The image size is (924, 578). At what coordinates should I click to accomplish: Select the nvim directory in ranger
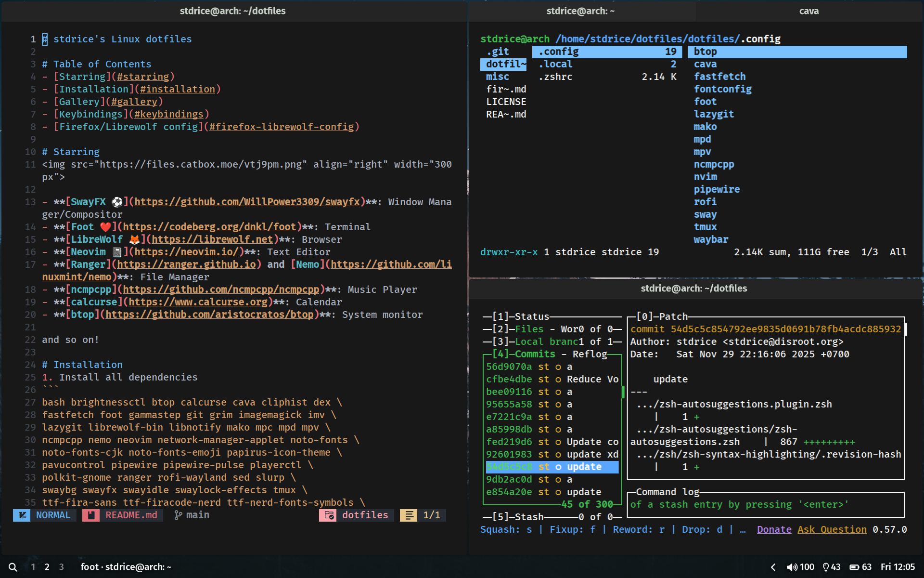(x=705, y=177)
